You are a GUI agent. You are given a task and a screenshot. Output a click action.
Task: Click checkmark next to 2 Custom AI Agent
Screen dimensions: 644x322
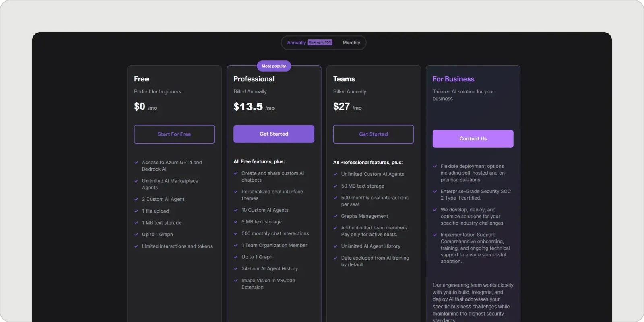point(136,199)
